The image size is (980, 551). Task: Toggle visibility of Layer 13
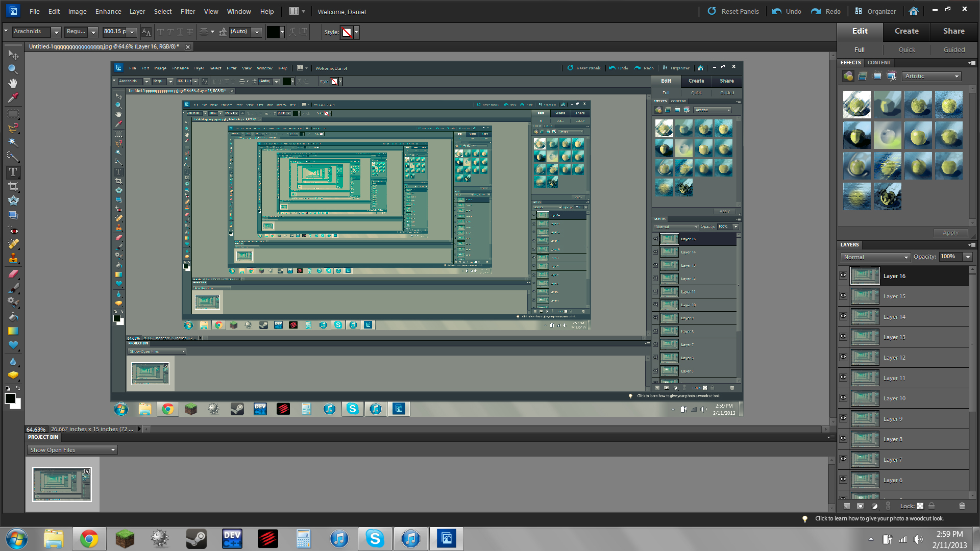pyautogui.click(x=843, y=336)
